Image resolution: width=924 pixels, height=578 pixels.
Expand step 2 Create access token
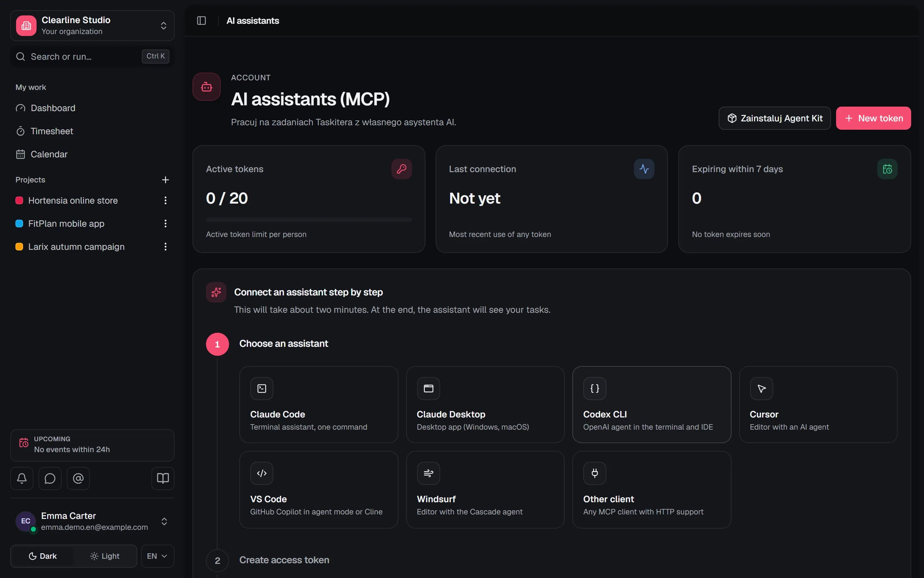(x=284, y=560)
